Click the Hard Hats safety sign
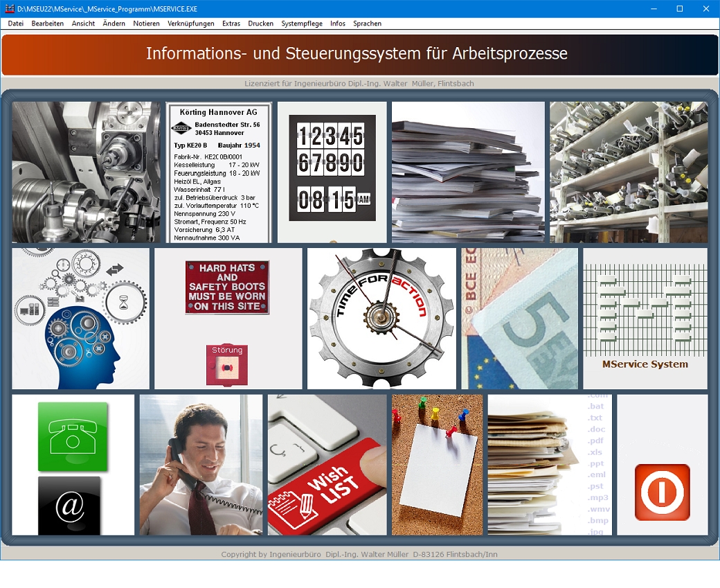Viewport: 720px width, 588px height. 227,287
